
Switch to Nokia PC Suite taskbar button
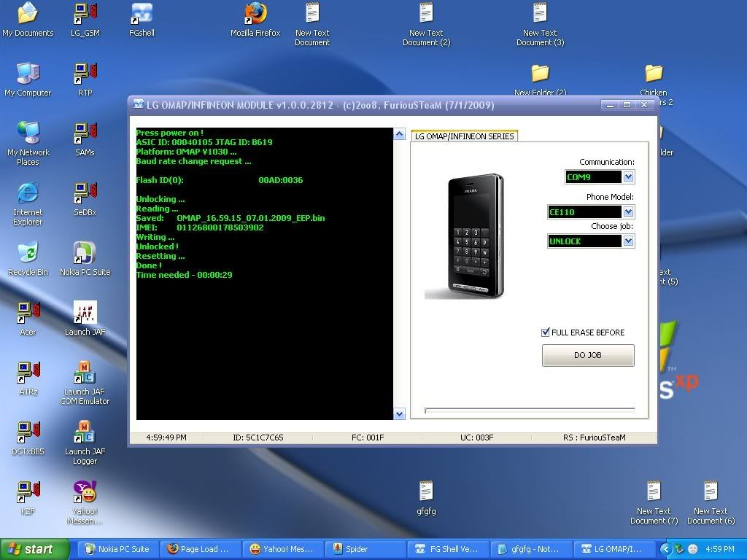(x=117, y=549)
